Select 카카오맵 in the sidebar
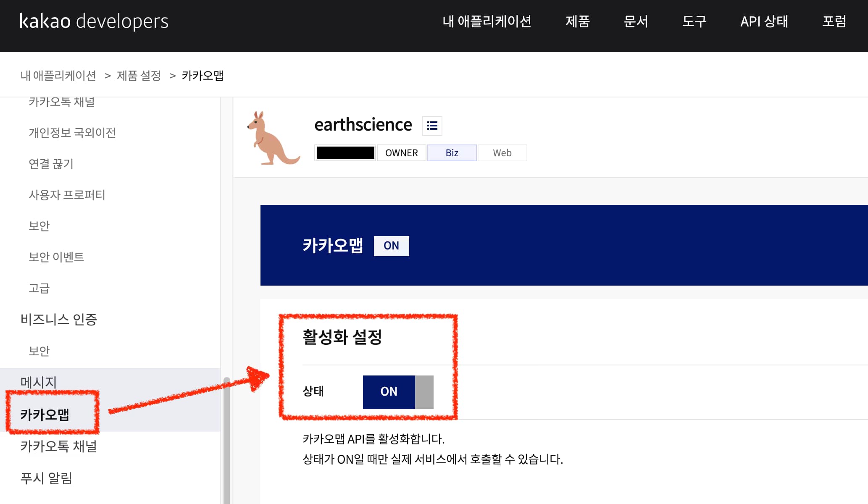 coord(45,415)
